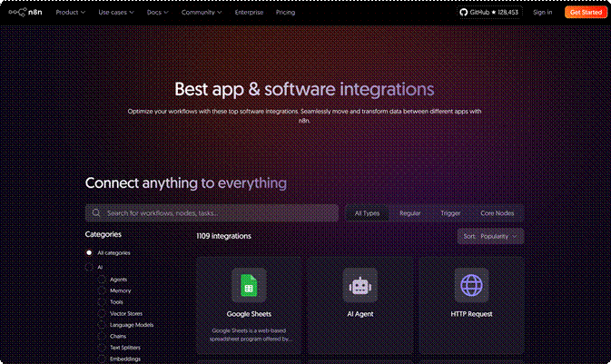Expand the Product menu

71,13
